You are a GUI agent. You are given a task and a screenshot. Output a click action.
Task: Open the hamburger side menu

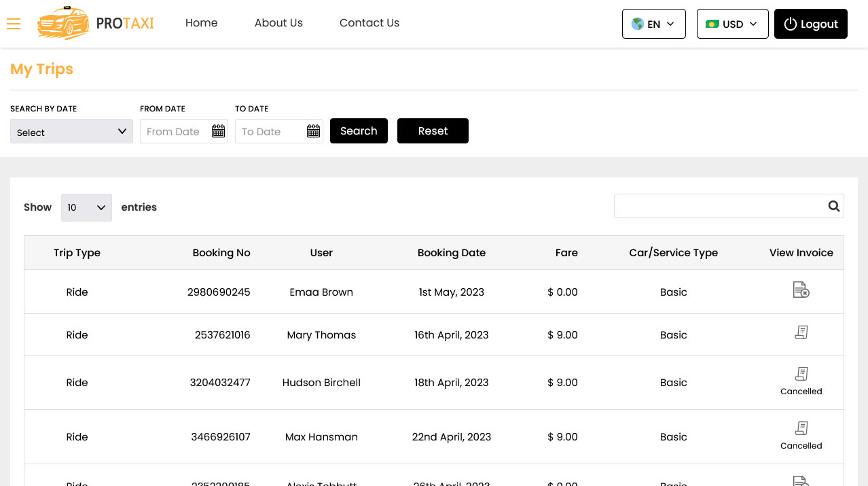pyautogui.click(x=14, y=24)
